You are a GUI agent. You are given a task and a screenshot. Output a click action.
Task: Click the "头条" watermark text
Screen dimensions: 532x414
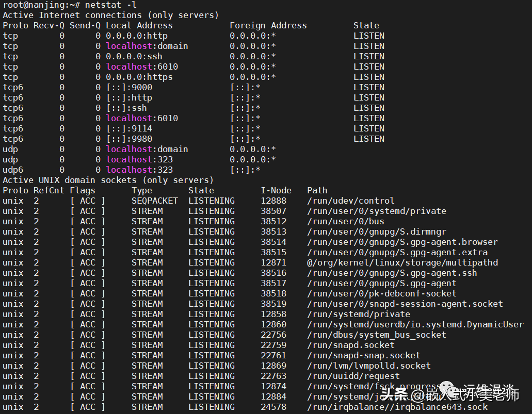tap(394, 396)
